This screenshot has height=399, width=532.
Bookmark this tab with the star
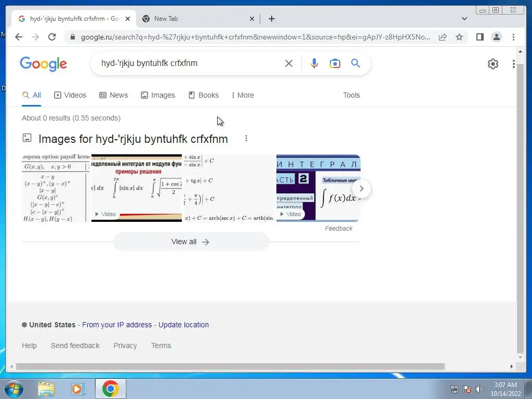pyautogui.click(x=459, y=37)
